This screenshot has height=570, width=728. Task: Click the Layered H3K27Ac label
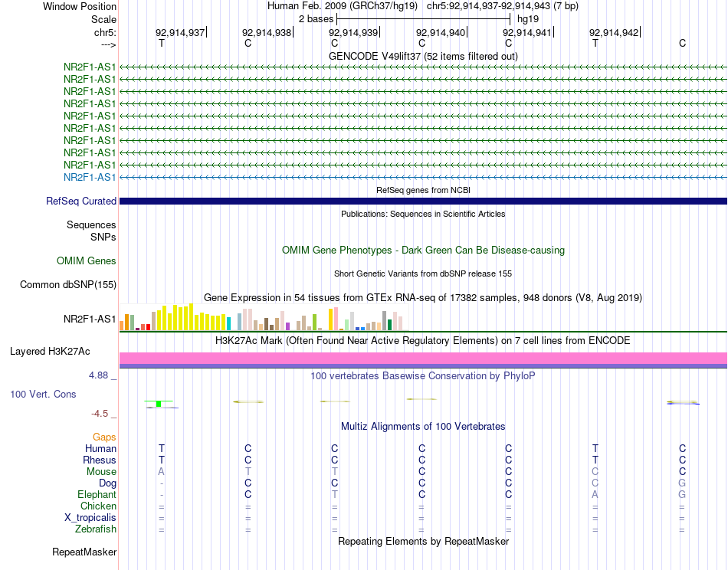50,352
